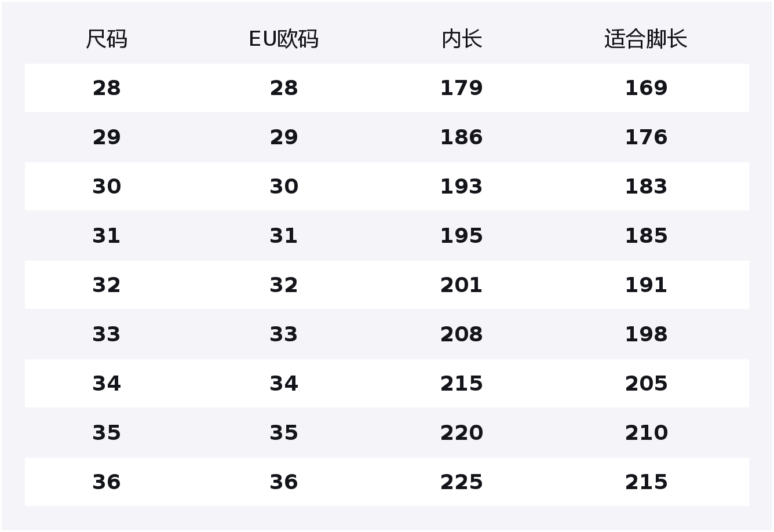Select inner length value 220
Viewport: 774px width, 532px height.
click(x=461, y=433)
